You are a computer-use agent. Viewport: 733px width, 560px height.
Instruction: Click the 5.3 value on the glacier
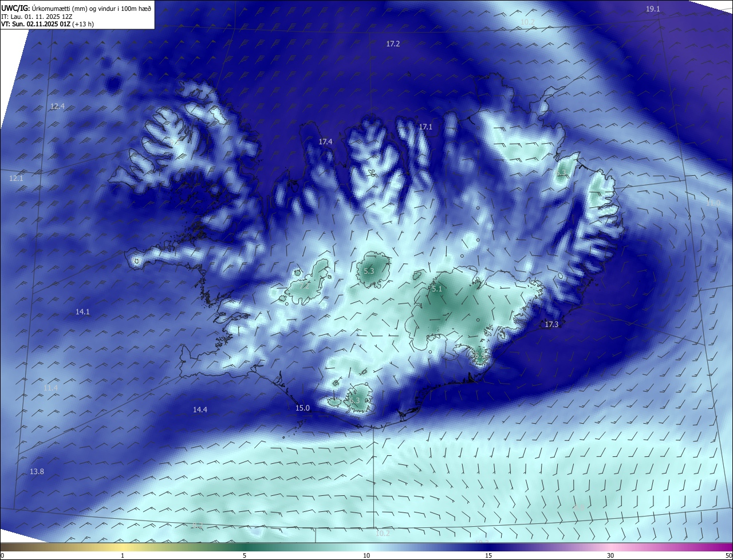[369, 271]
